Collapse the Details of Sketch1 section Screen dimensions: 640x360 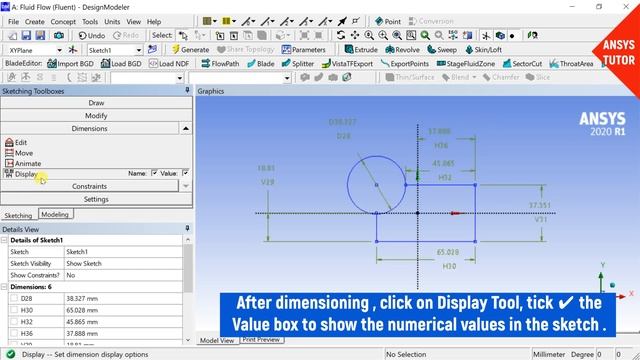4,240
